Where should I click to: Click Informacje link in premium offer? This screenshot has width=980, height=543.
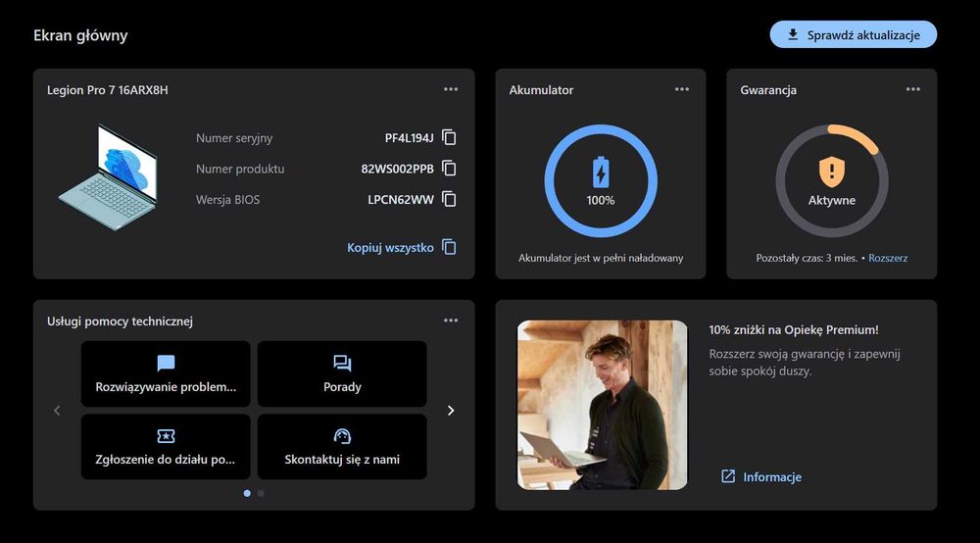pyautogui.click(x=772, y=476)
